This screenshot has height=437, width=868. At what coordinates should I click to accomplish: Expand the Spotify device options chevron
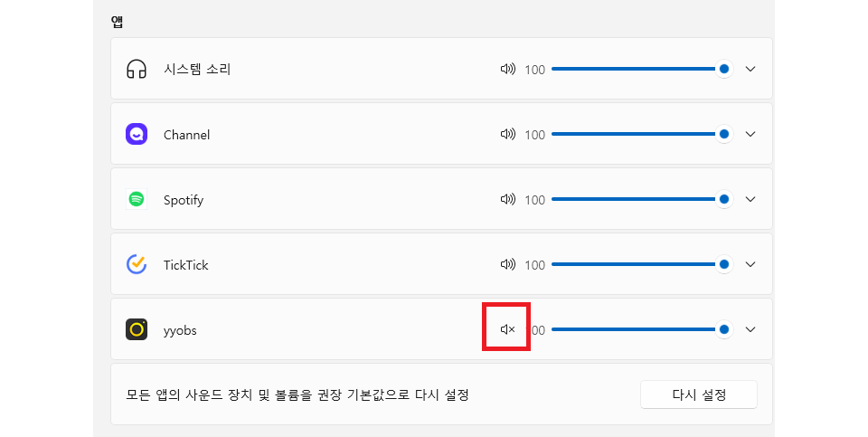click(x=750, y=199)
